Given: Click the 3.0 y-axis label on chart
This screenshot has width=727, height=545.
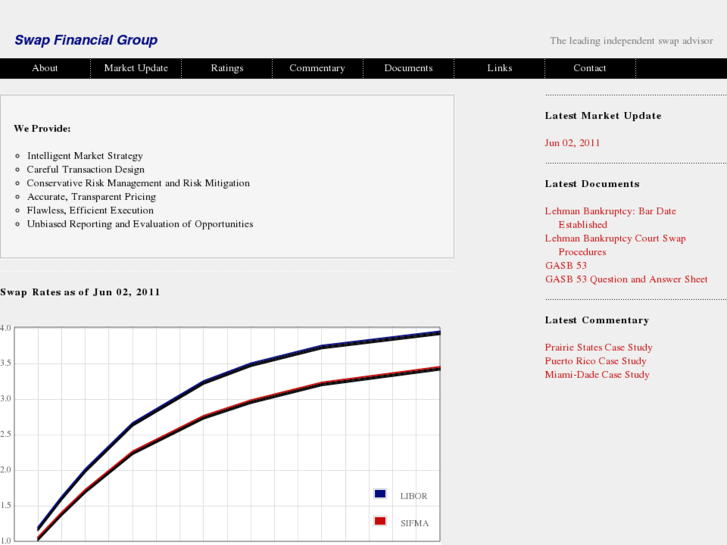Looking at the screenshot, I should pyautogui.click(x=5, y=399).
